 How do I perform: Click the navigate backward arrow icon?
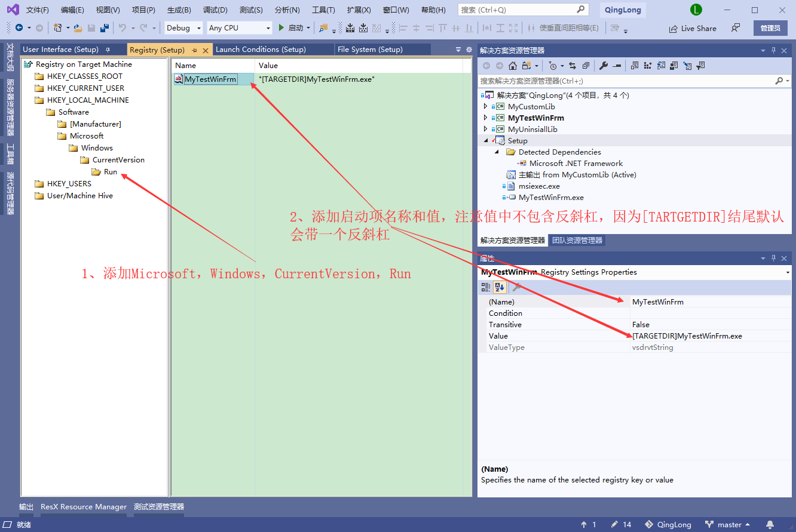pyautogui.click(x=19, y=27)
